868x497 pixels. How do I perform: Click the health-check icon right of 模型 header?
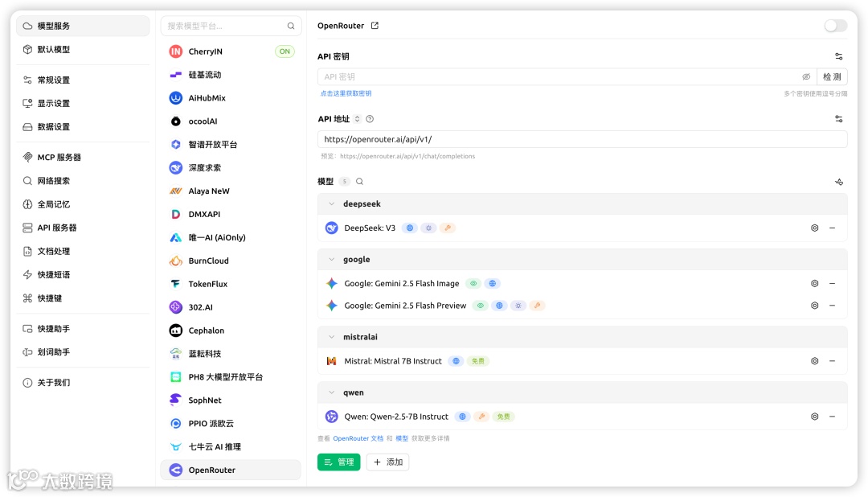(838, 182)
